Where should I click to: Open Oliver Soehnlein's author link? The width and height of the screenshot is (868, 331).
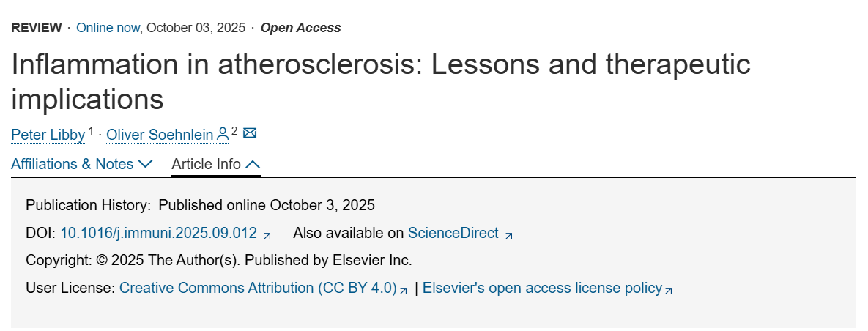(160, 135)
